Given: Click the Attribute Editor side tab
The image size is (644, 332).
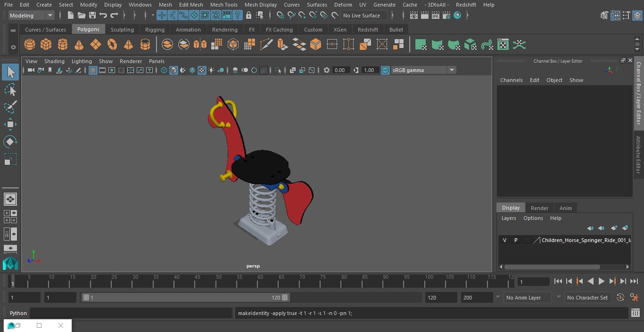Looking at the screenshot, I should pos(638,155).
